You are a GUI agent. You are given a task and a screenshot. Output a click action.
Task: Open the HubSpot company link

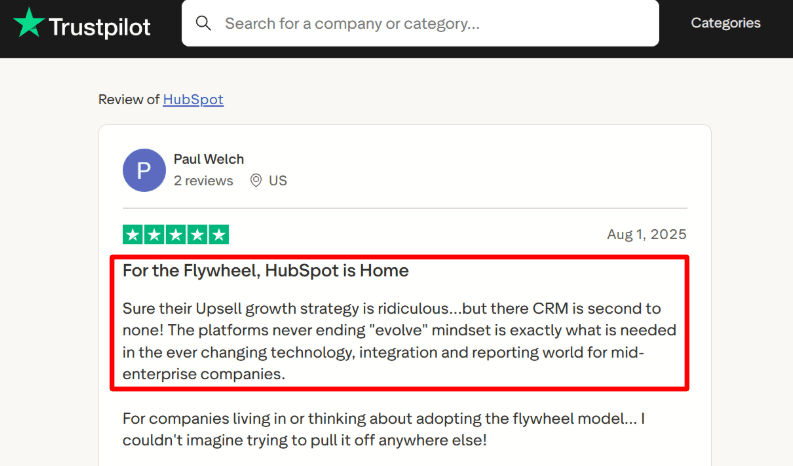[193, 99]
